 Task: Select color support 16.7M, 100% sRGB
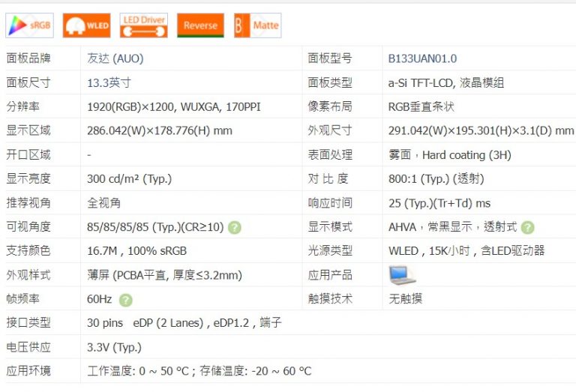(x=137, y=250)
